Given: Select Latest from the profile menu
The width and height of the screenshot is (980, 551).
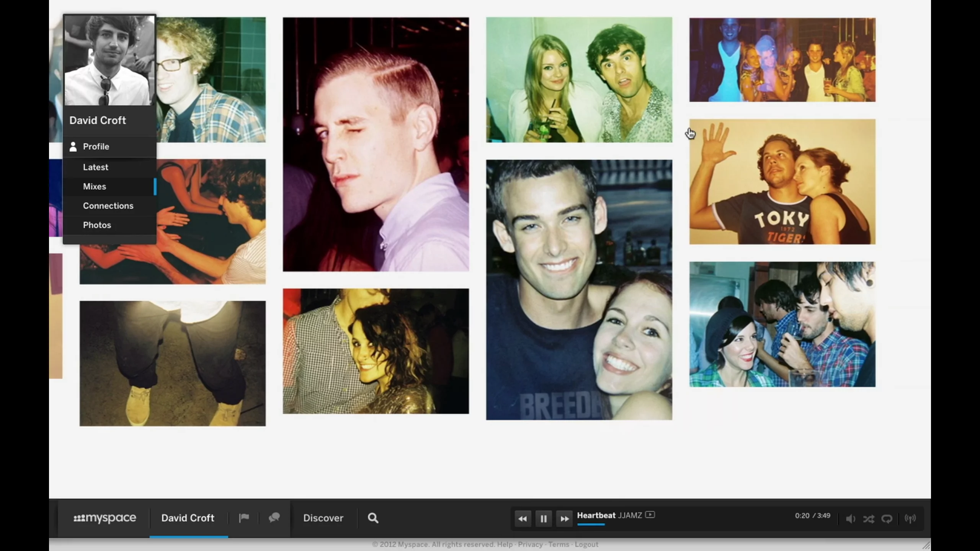Looking at the screenshot, I should coord(95,167).
